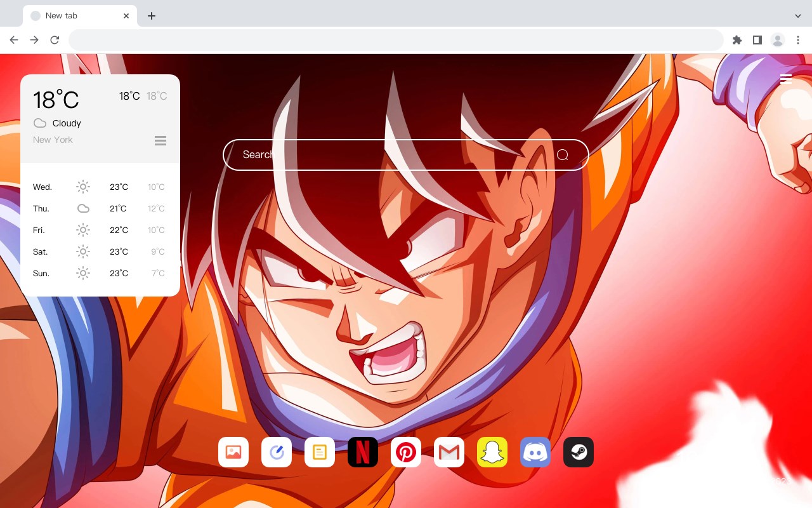
Task: Open the Gmail shortcut
Action: [x=449, y=452]
